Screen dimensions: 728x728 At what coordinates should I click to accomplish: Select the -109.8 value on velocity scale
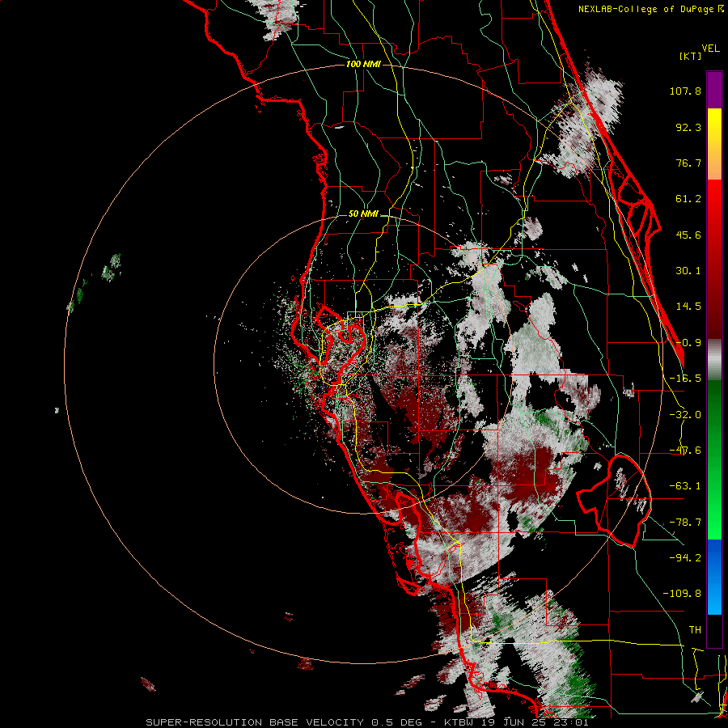[x=682, y=594]
